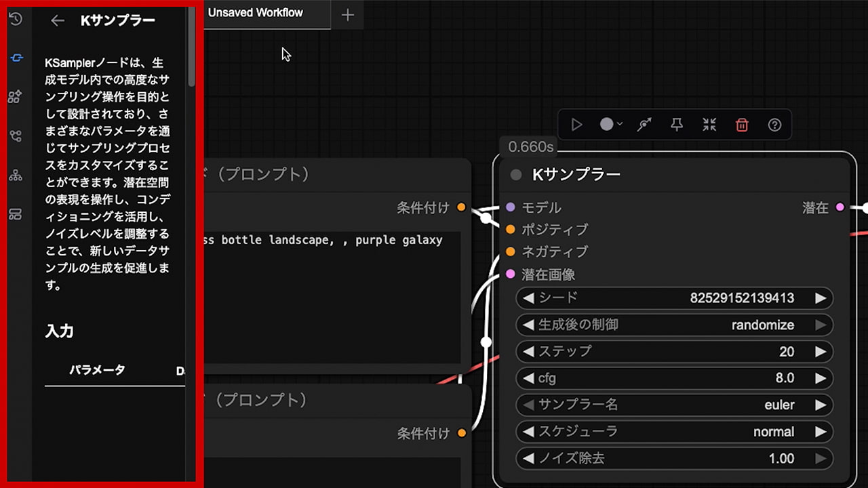Toggle the collapse dot beside the Kサンプラー title

click(x=516, y=175)
